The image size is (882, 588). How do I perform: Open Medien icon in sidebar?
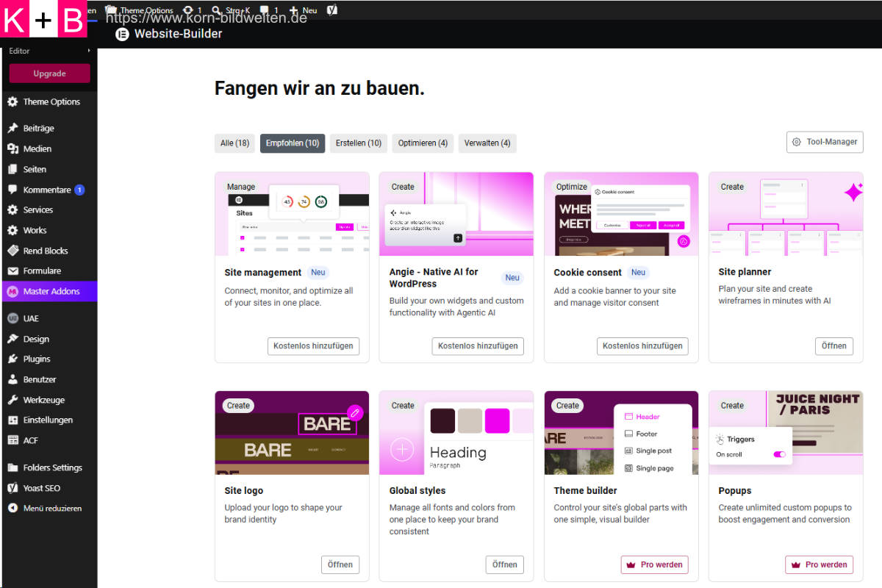[x=12, y=148]
